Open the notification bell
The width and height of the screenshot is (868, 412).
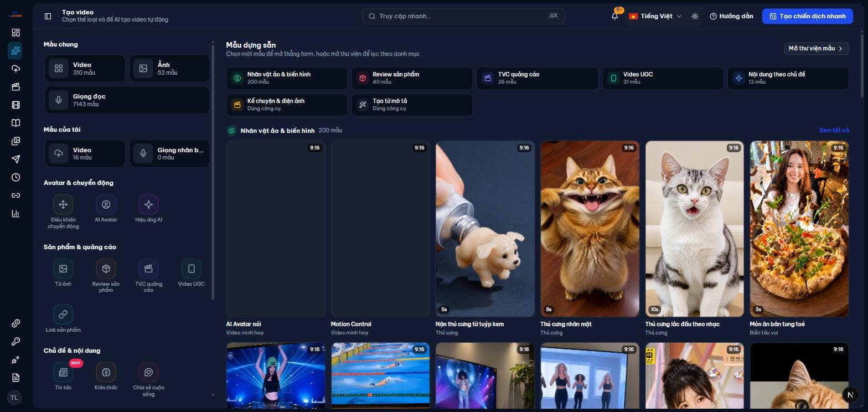tap(615, 16)
